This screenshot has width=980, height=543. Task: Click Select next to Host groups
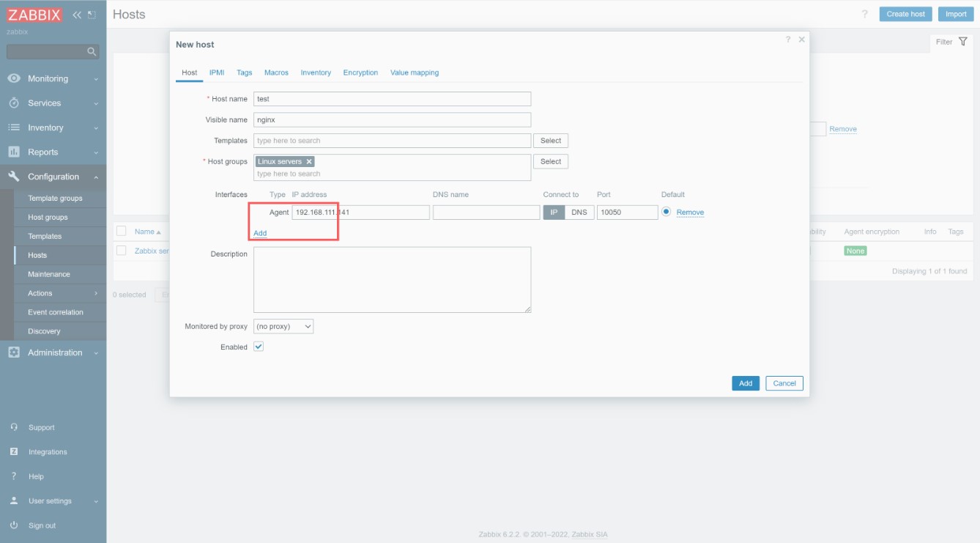[551, 161]
